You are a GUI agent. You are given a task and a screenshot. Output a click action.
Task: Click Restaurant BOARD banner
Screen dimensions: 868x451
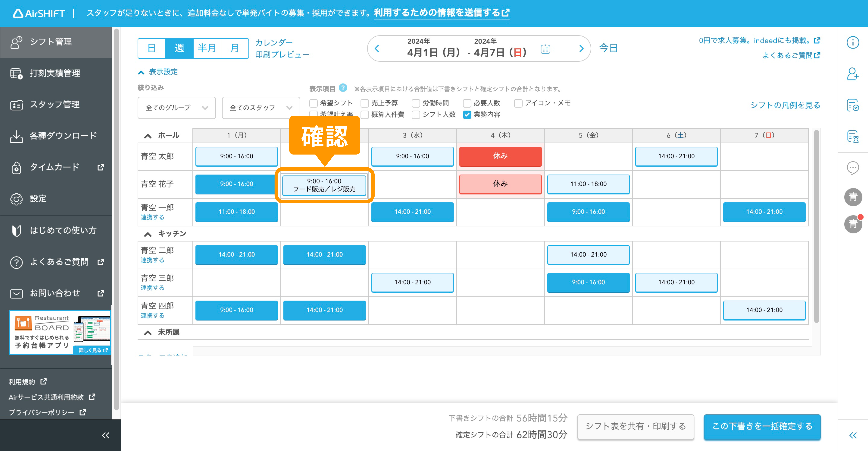click(60, 333)
